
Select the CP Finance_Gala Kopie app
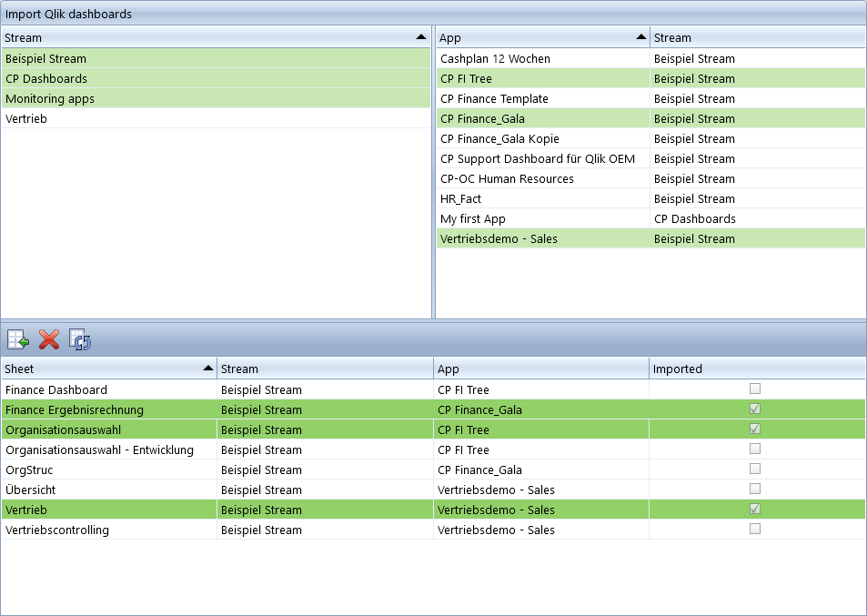pos(650,138)
